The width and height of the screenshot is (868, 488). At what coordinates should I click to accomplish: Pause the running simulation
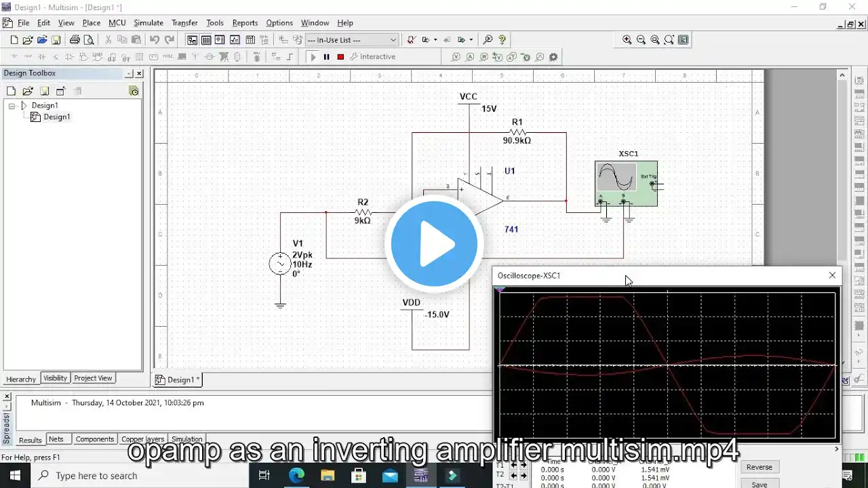coord(326,57)
